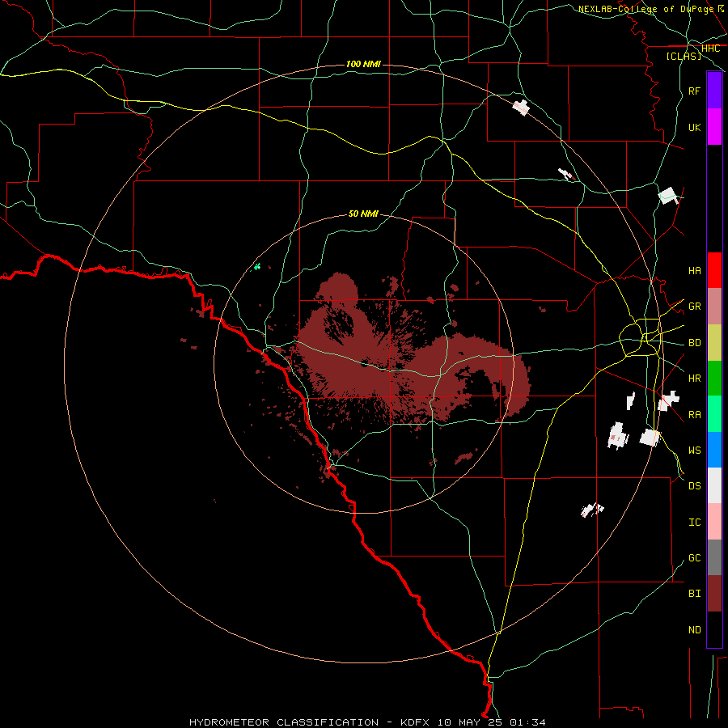The width and height of the screenshot is (728, 728).
Task: Click the 'GC' legend label
Action: (695, 557)
